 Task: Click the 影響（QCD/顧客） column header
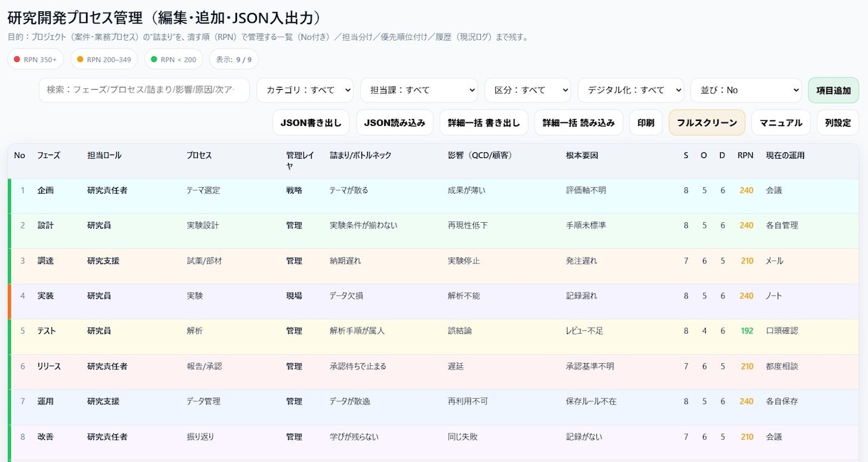480,155
